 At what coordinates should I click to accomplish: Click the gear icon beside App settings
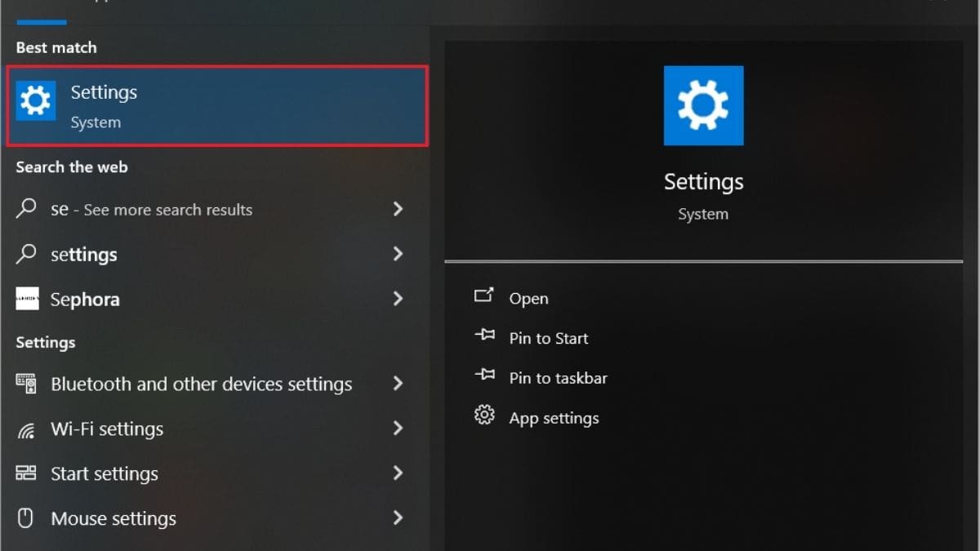484,415
